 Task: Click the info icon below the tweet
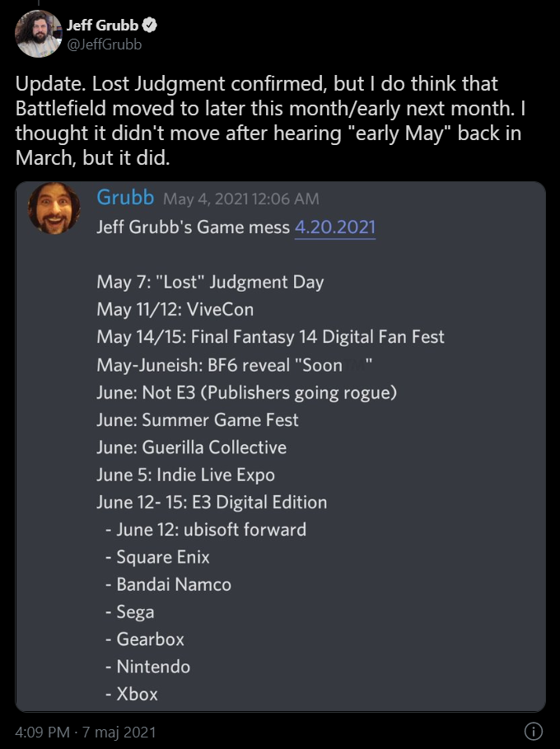coord(533,731)
